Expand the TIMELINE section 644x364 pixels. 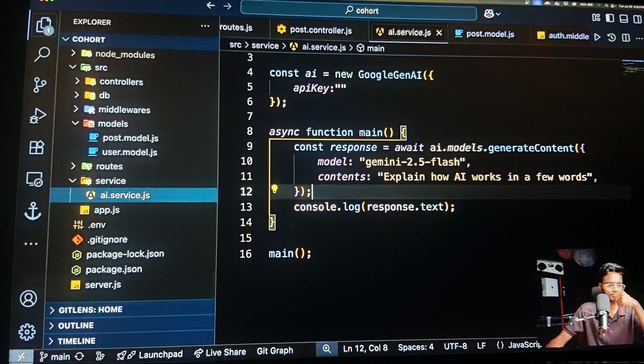[x=131, y=341]
